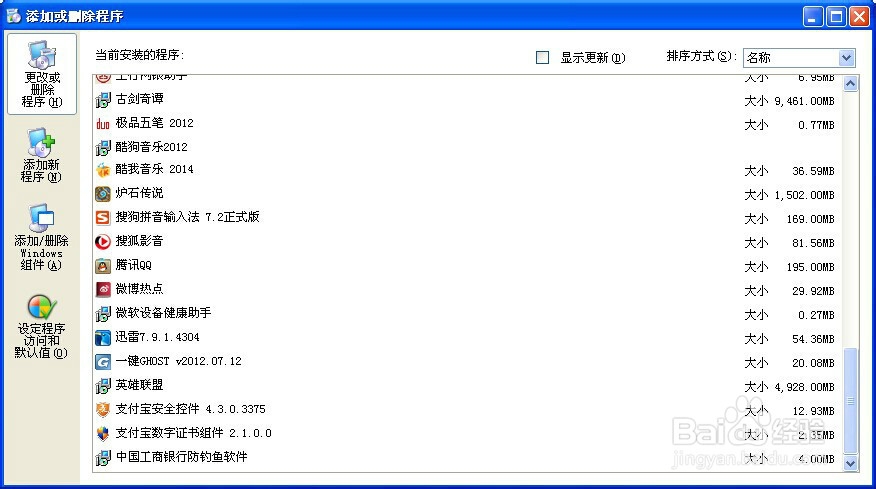Click the 搜狗拼音输入法 S icon

tap(103, 217)
